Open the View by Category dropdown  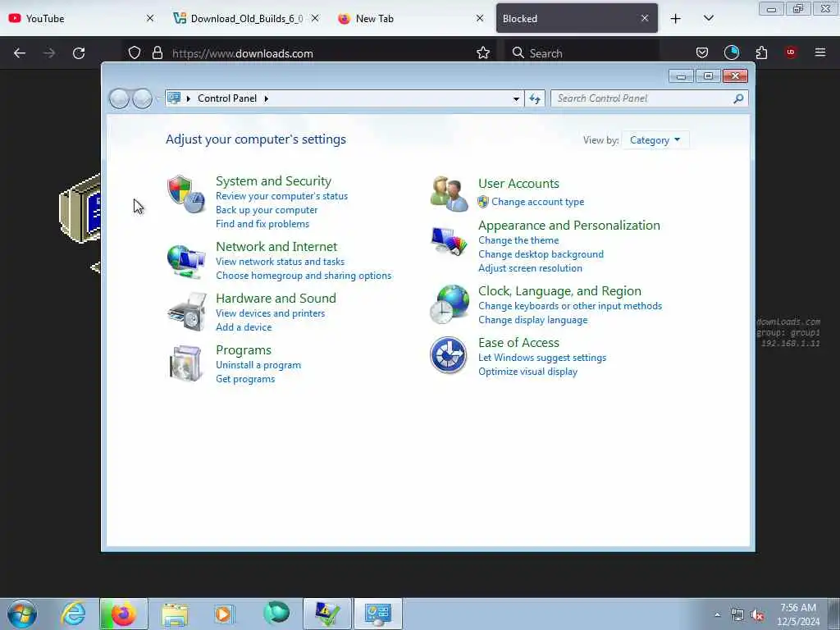pos(655,140)
